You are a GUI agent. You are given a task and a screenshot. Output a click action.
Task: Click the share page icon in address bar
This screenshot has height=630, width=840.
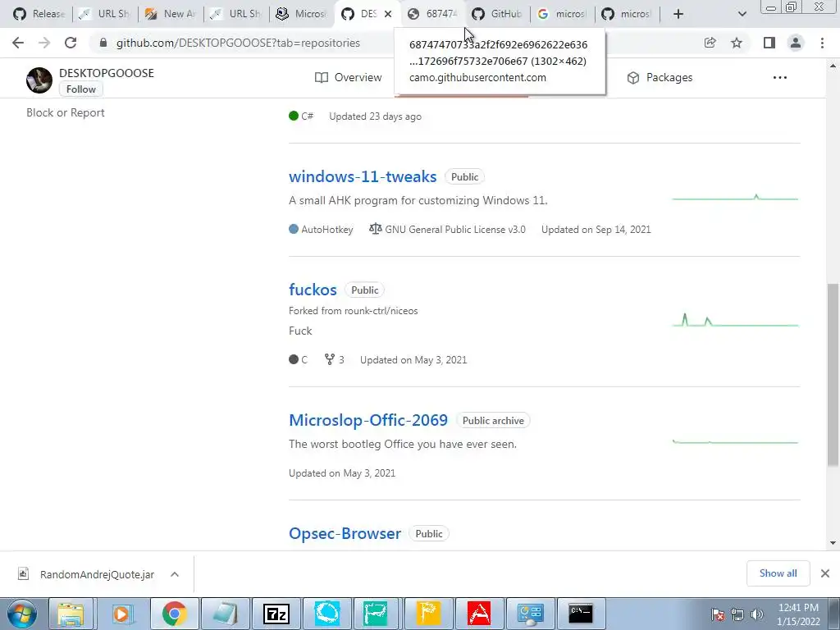(710, 43)
